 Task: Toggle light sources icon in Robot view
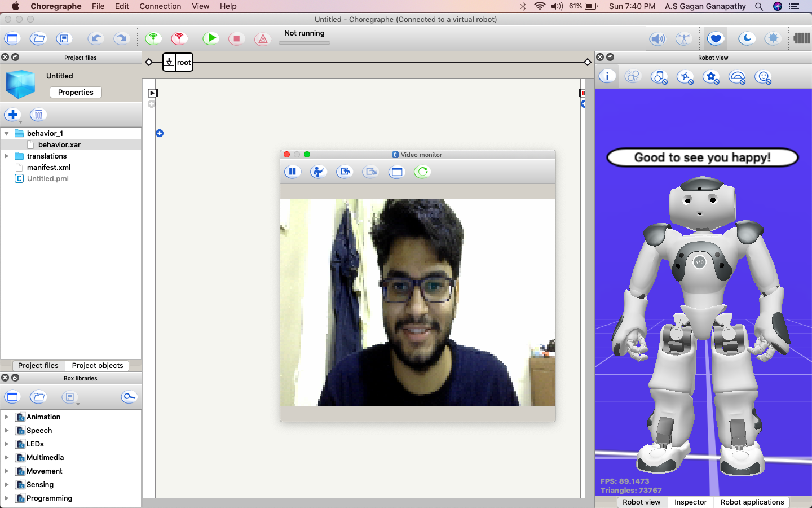(685, 77)
